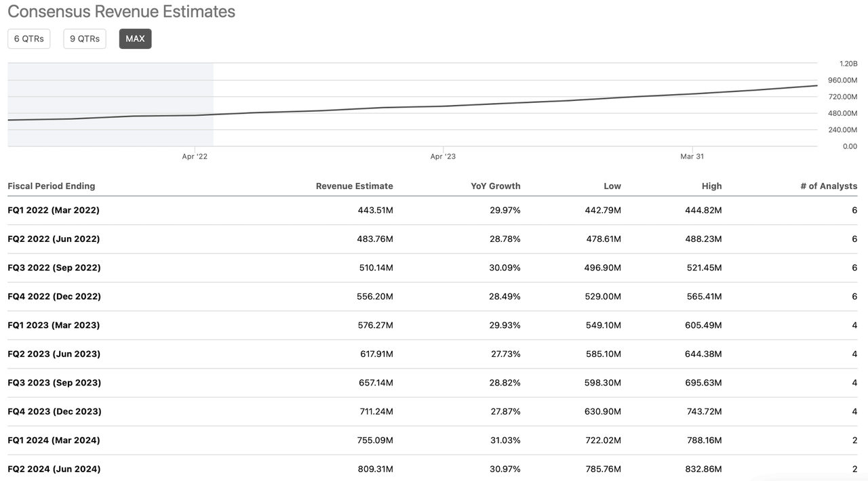Click the # of Analysts column header
868x481 pixels.
click(x=829, y=186)
